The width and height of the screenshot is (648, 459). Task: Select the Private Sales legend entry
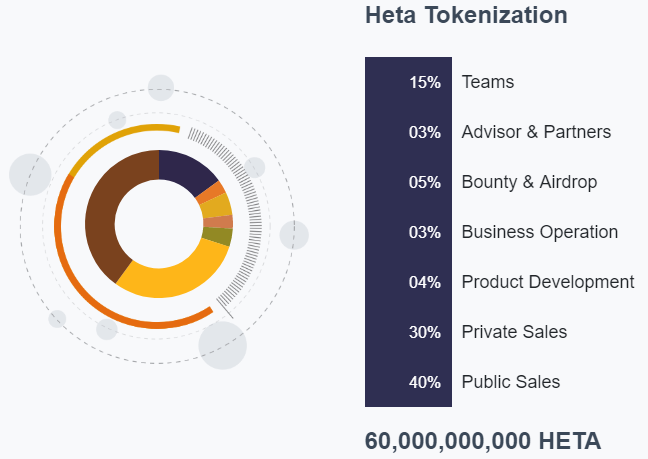click(x=514, y=332)
